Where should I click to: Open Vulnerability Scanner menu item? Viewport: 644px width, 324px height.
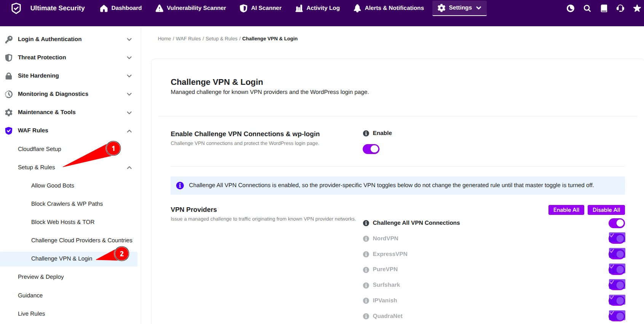pos(191,8)
